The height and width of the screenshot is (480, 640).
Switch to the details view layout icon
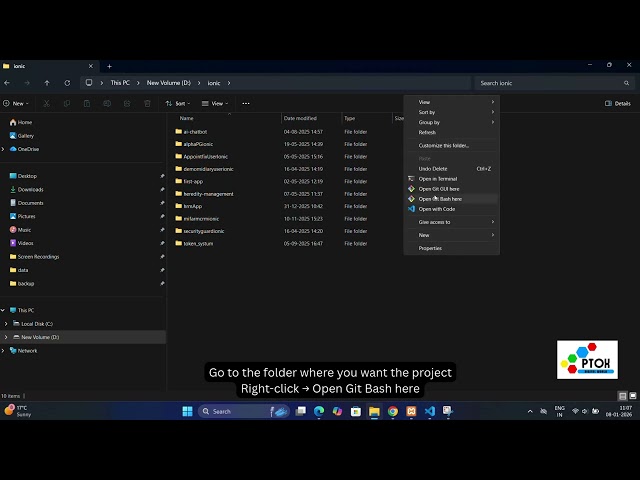coord(622,396)
